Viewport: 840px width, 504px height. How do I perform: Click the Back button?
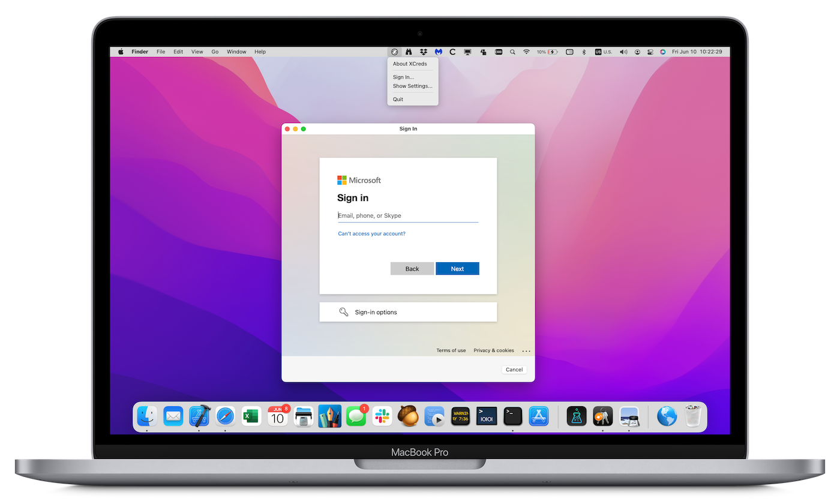(x=412, y=268)
